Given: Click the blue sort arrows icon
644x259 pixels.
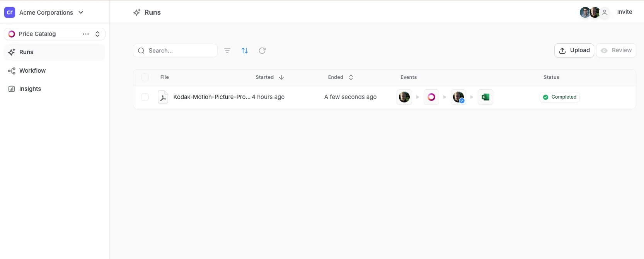Looking at the screenshot, I should (245, 51).
